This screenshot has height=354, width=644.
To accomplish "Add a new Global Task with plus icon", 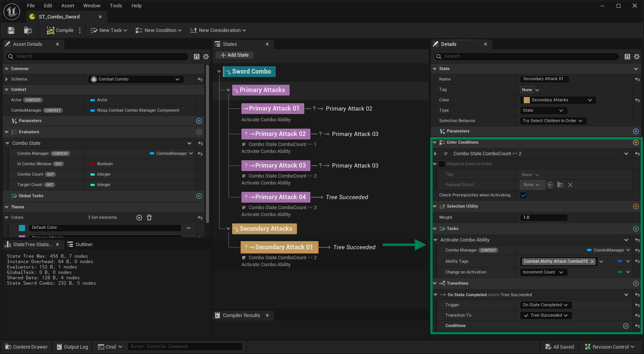I will 199,196.
